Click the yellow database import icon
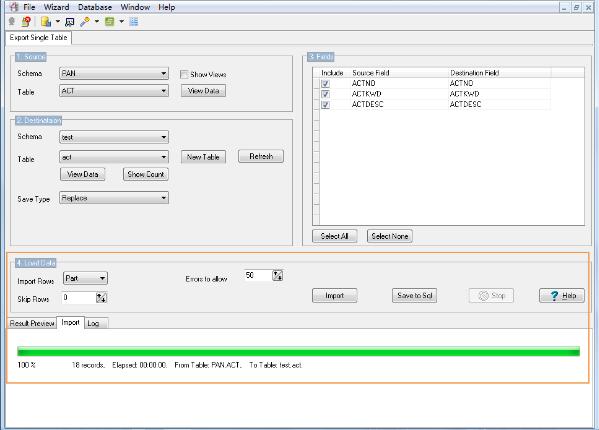The width and height of the screenshot is (599, 430). click(x=46, y=22)
